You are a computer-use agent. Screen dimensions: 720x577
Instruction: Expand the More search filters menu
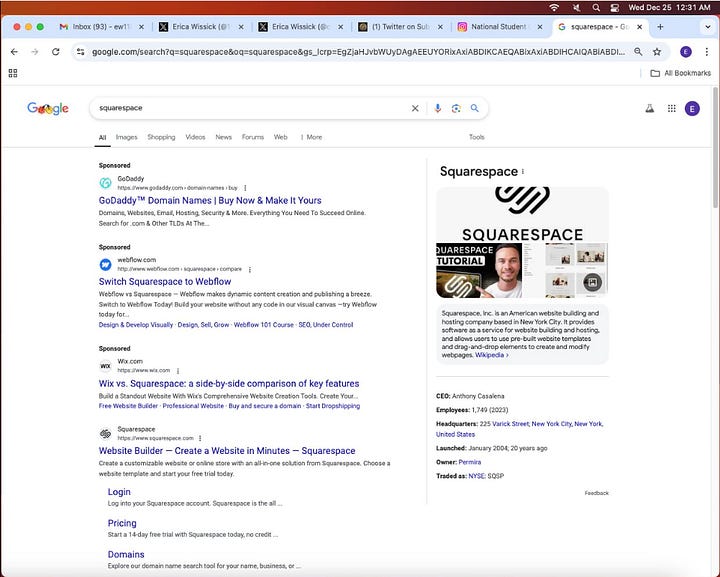click(311, 137)
